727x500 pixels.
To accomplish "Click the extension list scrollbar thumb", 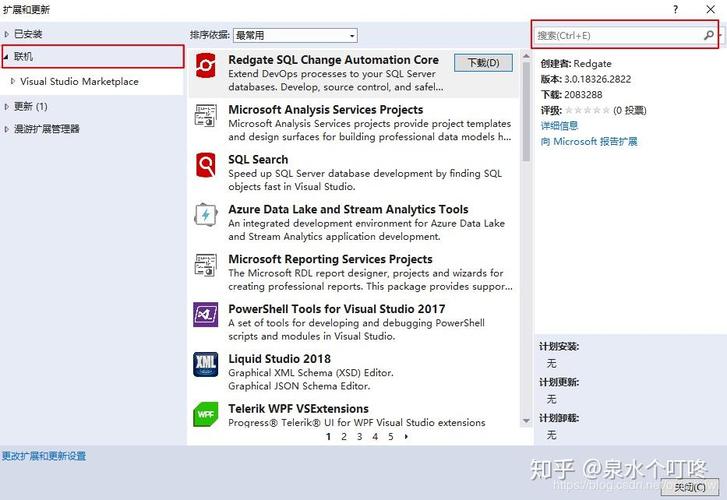I will coord(526,111).
